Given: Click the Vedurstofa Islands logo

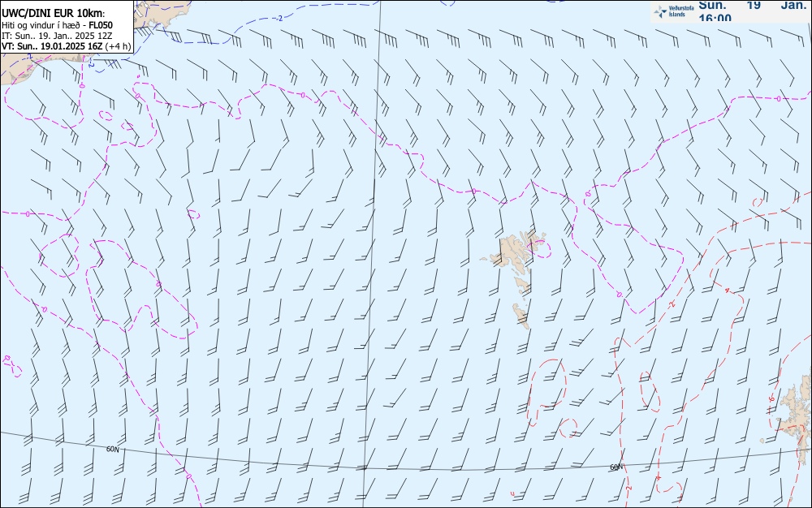Looking at the screenshot, I should 674,11.
